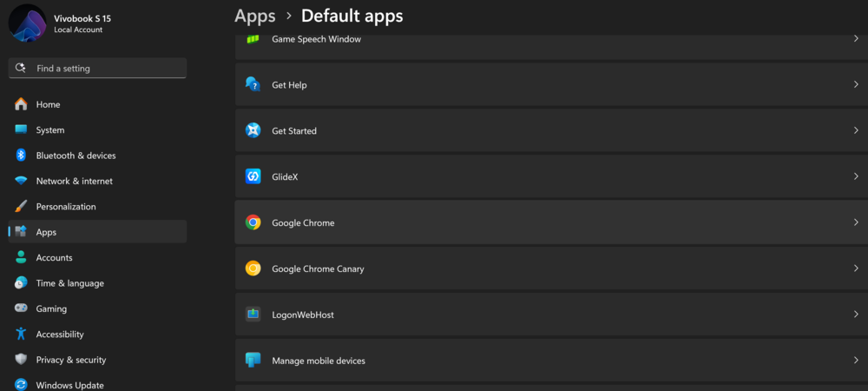Expand GlideX with its right chevron
Screen dimensions: 868x391
[856, 176]
